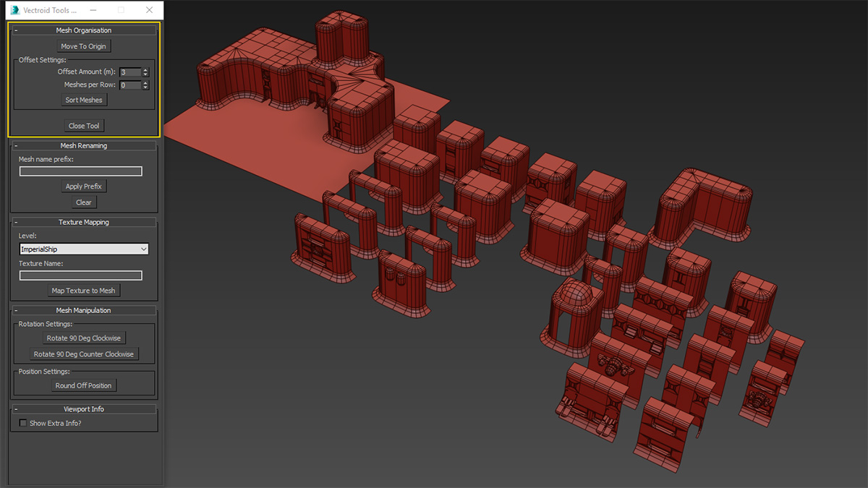Click Rotate 90 Deg Counter Clockwise
Image resolution: width=868 pixels, height=488 pixels.
pos(84,354)
